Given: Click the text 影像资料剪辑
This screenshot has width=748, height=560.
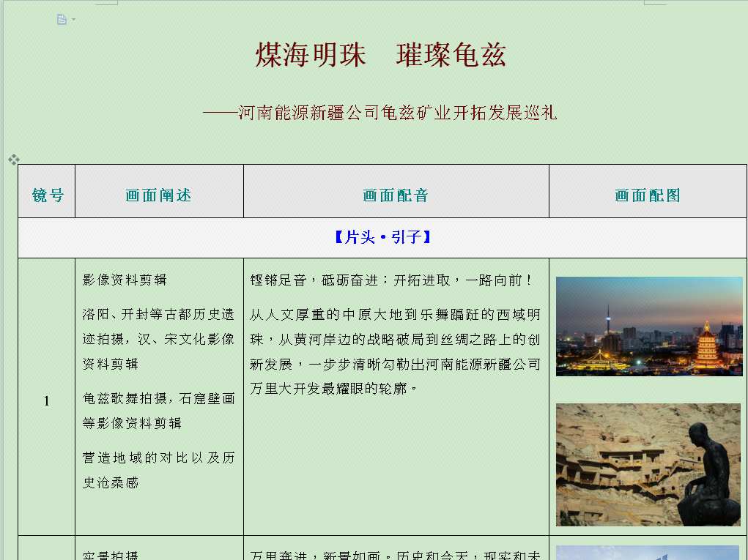Looking at the screenshot, I should [125, 280].
